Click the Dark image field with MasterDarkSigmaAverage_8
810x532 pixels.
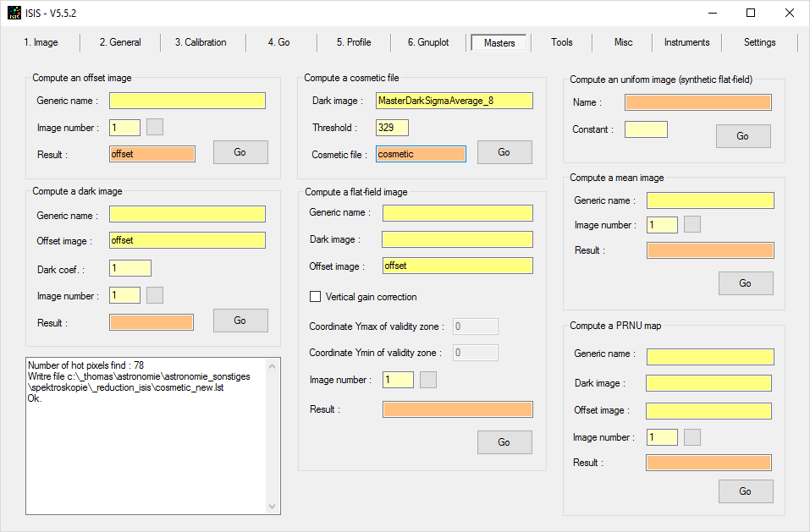tap(455, 101)
